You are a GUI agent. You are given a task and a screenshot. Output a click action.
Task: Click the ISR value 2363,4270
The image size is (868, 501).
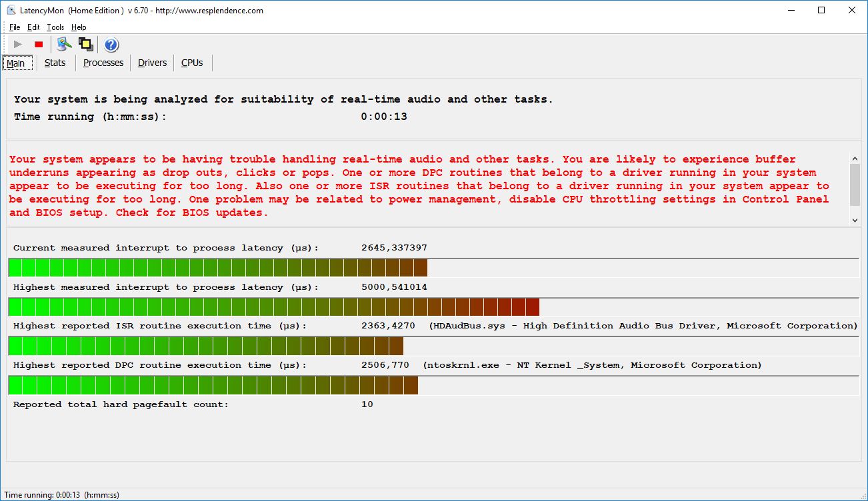(388, 326)
